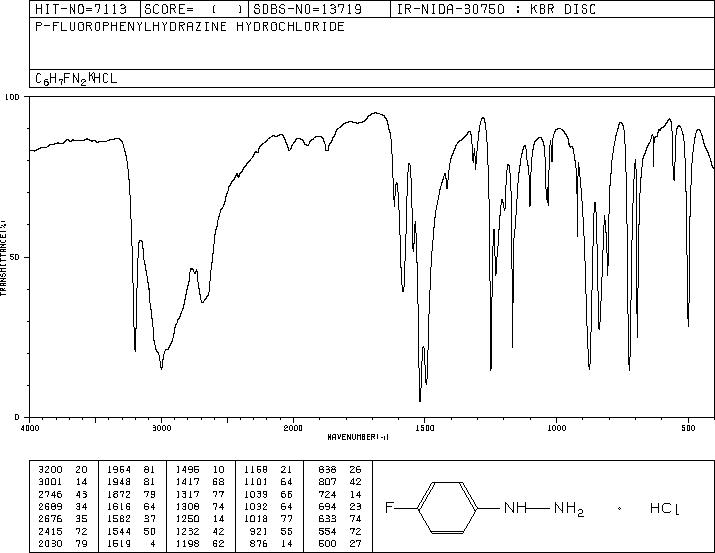This screenshot has width=715, height=553.
Task: Click the single-digit transmittance value 4
Action: pyautogui.click(x=153, y=544)
